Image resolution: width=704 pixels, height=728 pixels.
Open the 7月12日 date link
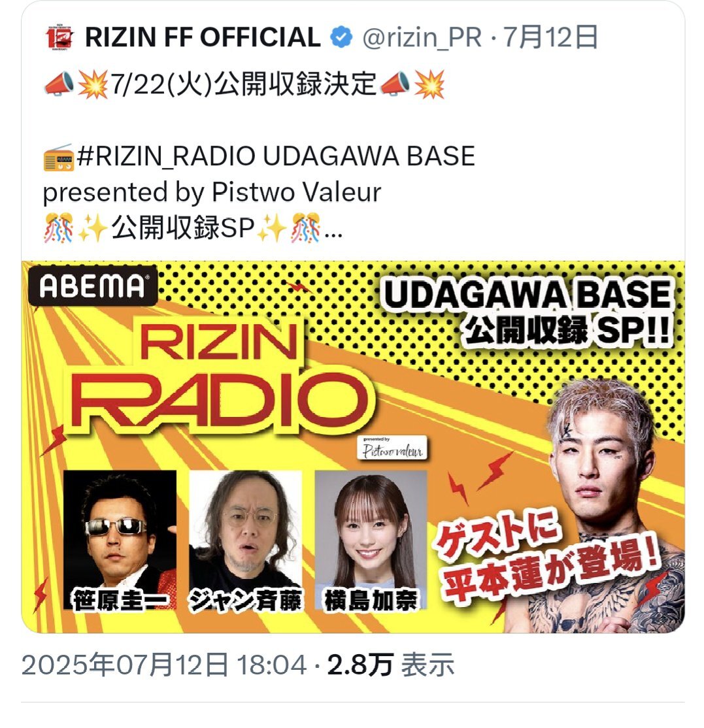point(550,37)
